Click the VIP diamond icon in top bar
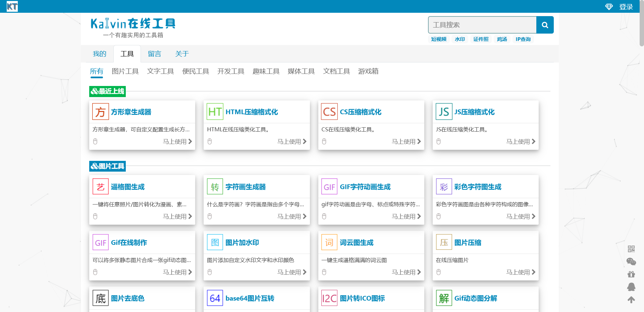The width and height of the screenshot is (644, 312). [x=609, y=6]
